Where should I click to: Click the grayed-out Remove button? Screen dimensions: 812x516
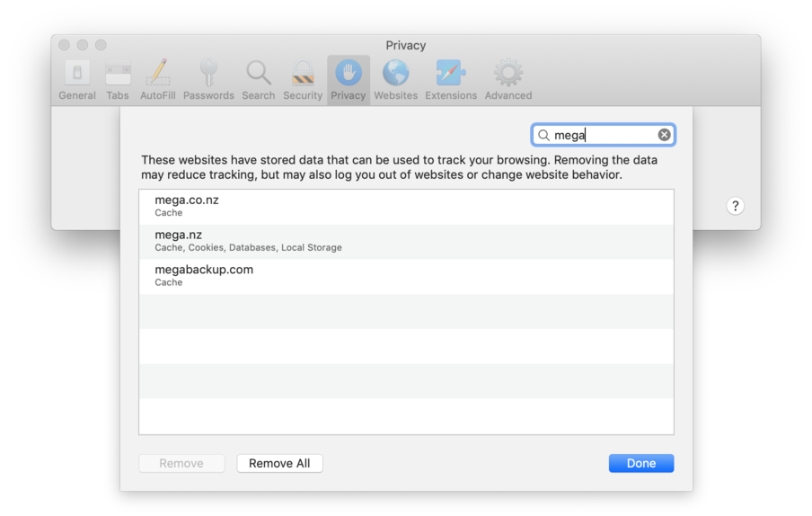181,463
